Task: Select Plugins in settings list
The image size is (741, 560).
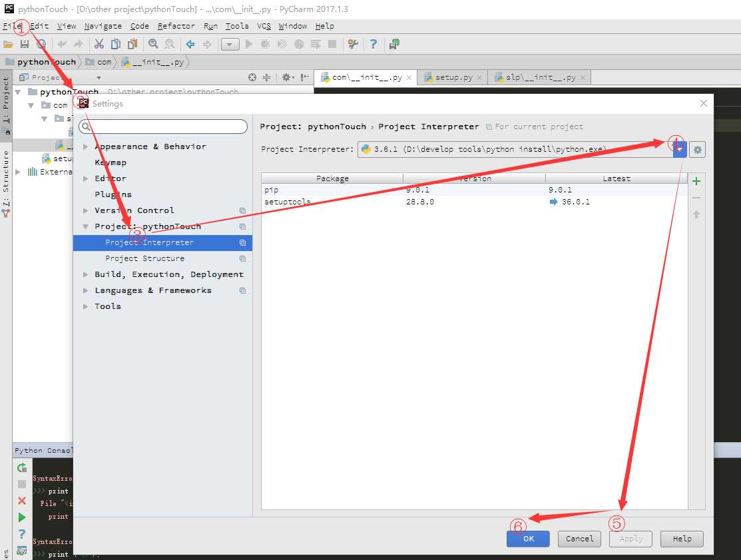Action: click(x=113, y=194)
